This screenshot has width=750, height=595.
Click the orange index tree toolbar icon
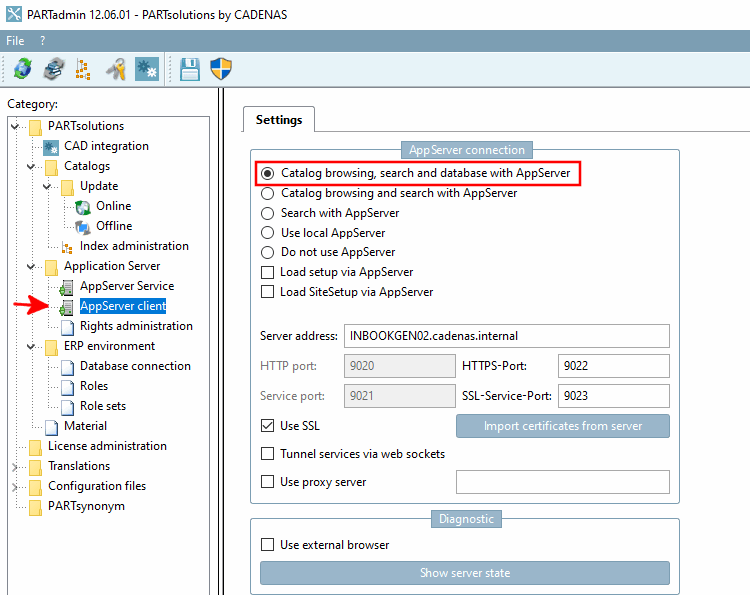coord(83,69)
